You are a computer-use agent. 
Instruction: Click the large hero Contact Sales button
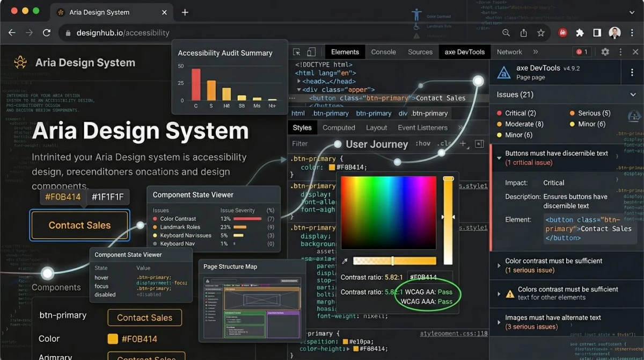click(x=79, y=225)
